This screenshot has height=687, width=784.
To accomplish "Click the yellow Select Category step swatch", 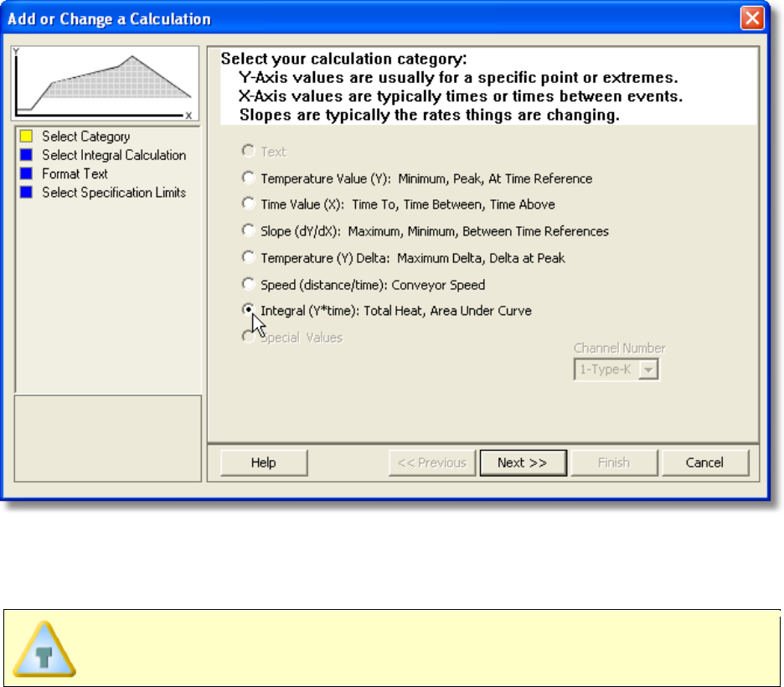I will tap(26, 136).
